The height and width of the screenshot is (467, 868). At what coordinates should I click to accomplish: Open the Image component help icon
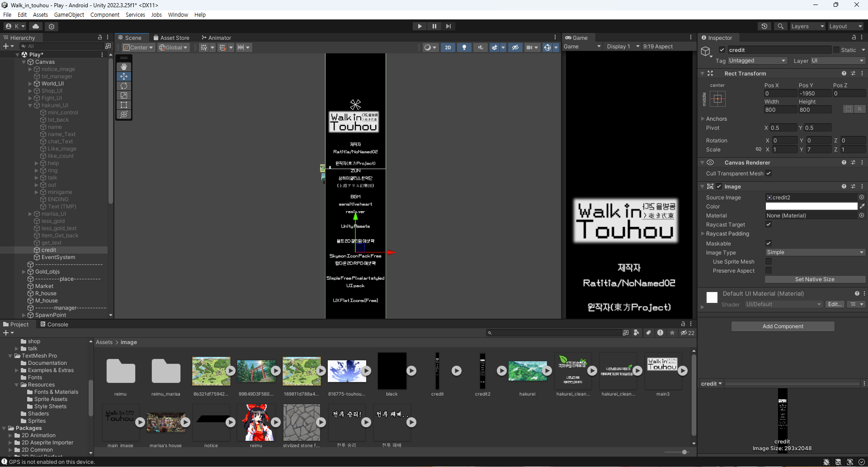pyautogui.click(x=844, y=186)
